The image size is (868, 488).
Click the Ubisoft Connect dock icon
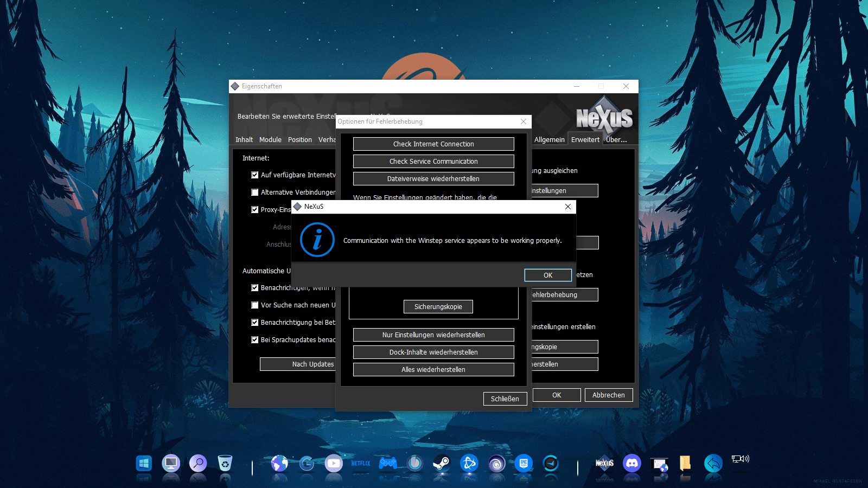pos(496,464)
